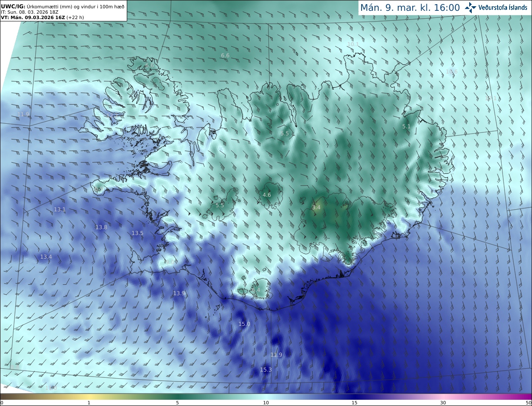
Task: Click the 5.5 label beside the 4.6 glacier
Action: [x=220, y=205]
